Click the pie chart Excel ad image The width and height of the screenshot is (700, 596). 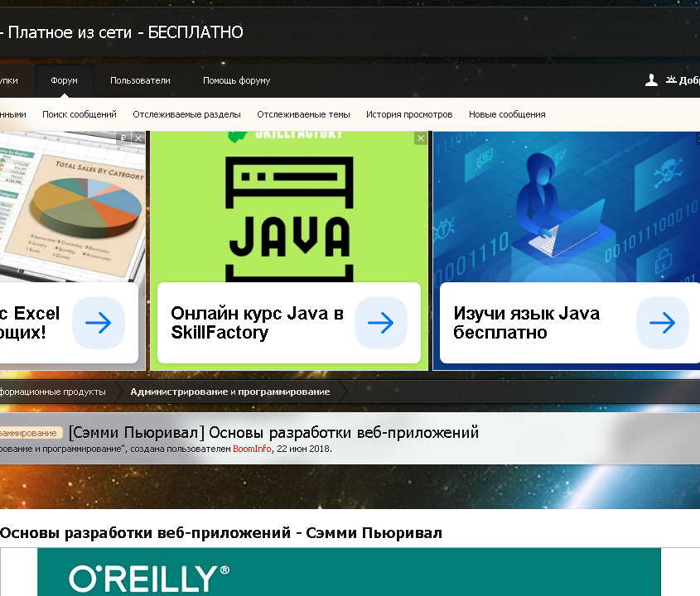click(x=73, y=207)
